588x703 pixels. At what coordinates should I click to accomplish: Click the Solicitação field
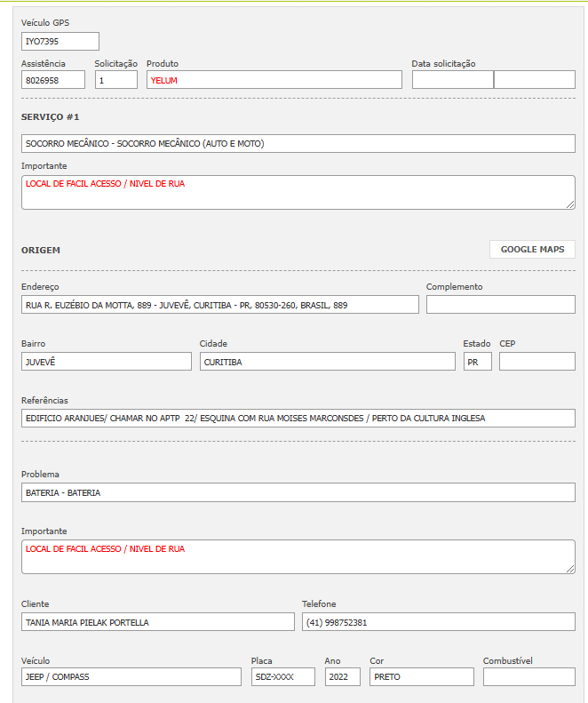point(116,80)
